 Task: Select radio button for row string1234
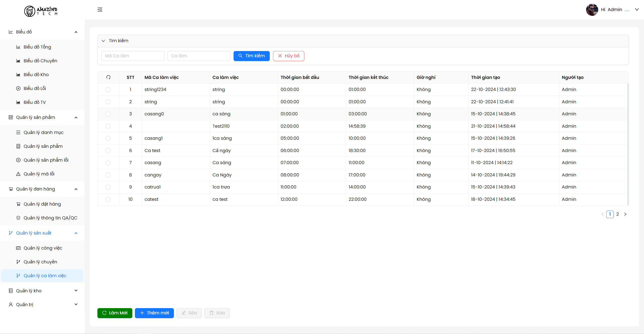coord(108,90)
